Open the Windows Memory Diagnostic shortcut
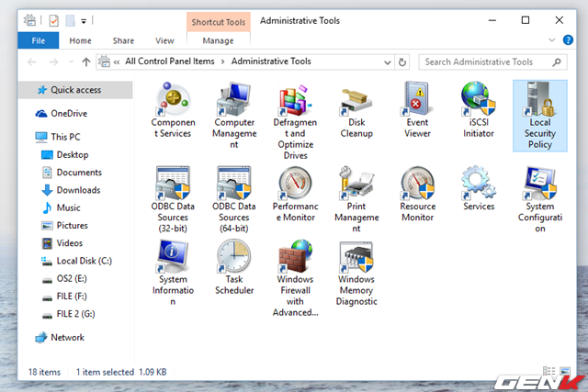 356,273
